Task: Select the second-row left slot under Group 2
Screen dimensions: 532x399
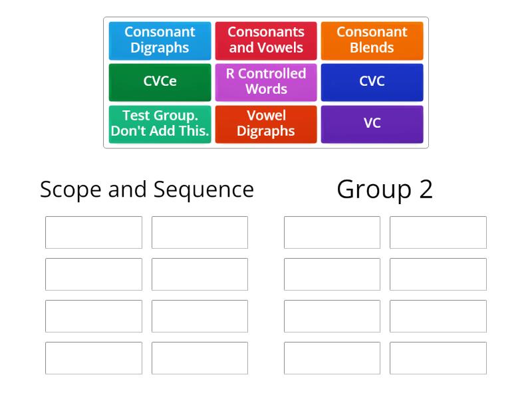Action: point(332,274)
